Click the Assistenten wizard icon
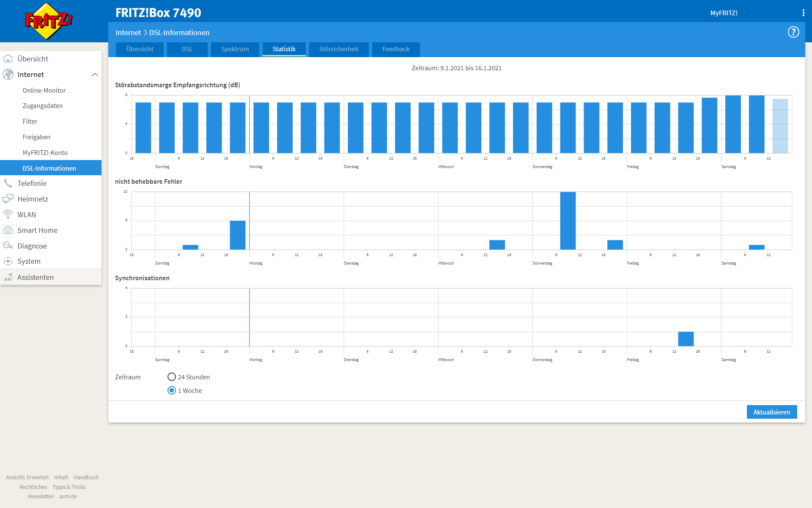 tap(8, 277)
